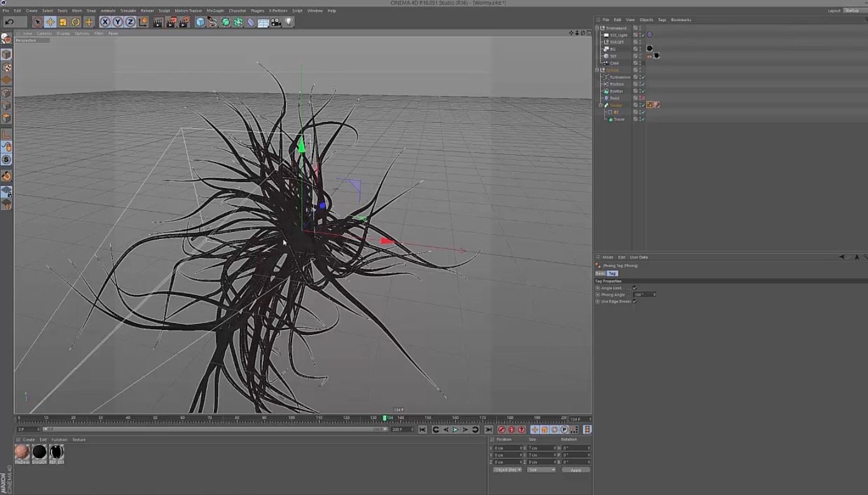
Task: Collapse the Environment group in object tree
Action: (x=597, y=28)
